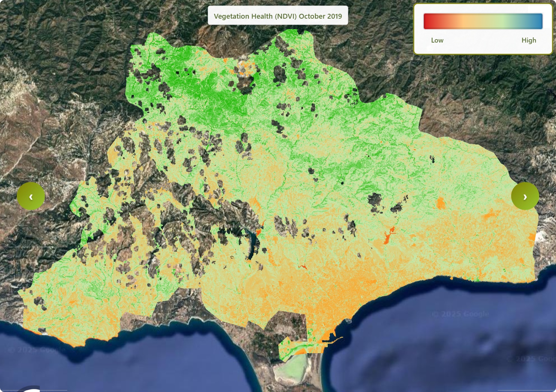Click the left previous-slide arrow
This screenshot has width=556, height=392.
click(x=31, y=196)
